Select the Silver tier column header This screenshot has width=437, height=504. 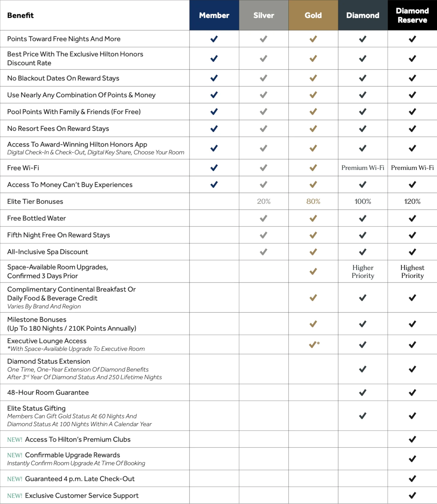tap(264, 15)
